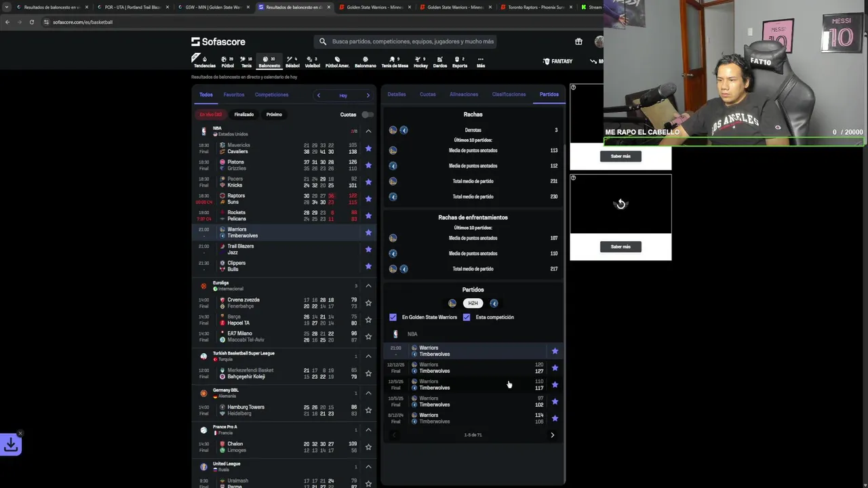
Task: Favorite star for Mavericks vs Cavaliers
Action: pos(368,148)
